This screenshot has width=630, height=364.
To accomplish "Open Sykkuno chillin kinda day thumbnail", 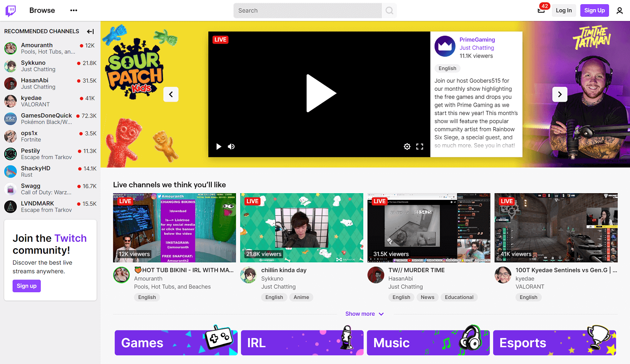I will click(x=302, y=228).
